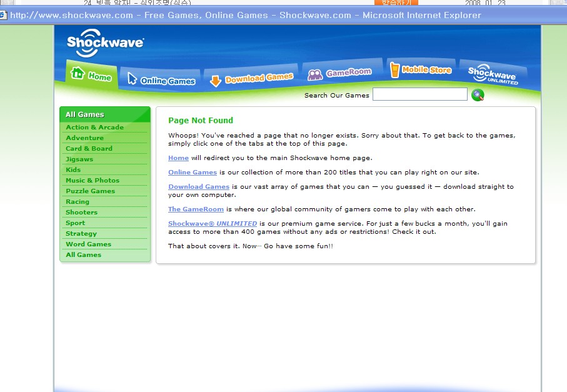Viewport: 567px width, 392px height.
Task: Select the Jigsaws category
Action: (x=79, y=159)
